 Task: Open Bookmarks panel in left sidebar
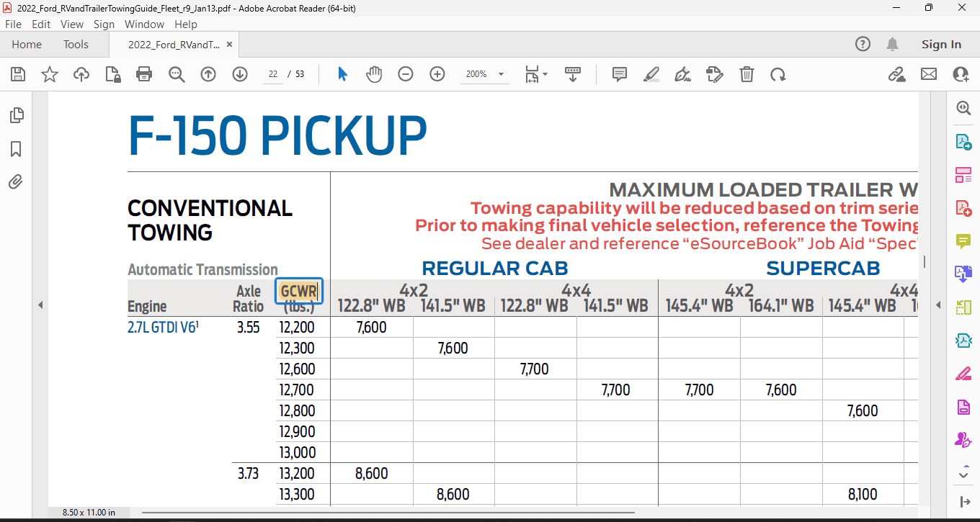coord(16,149)
